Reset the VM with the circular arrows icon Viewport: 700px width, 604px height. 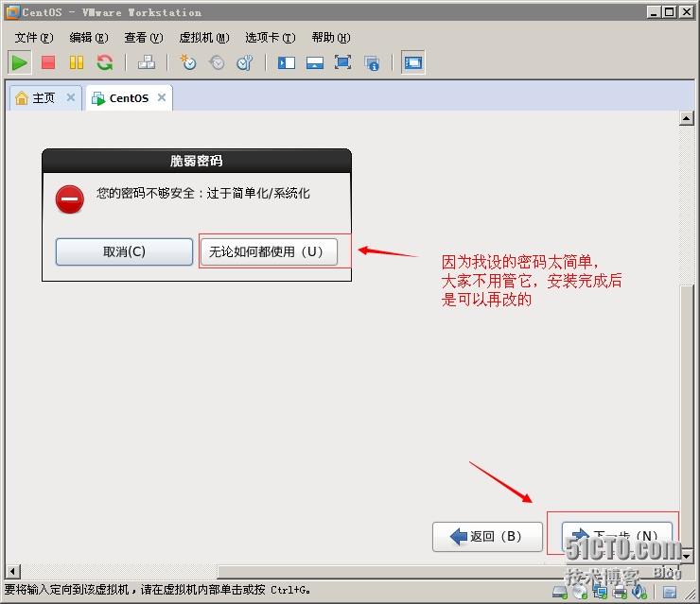105,62
